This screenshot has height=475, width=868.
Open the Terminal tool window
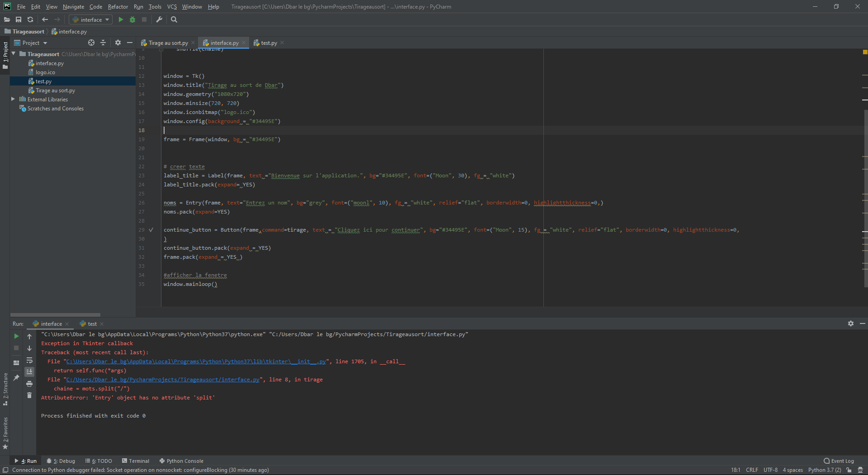(x=136, y=461)
